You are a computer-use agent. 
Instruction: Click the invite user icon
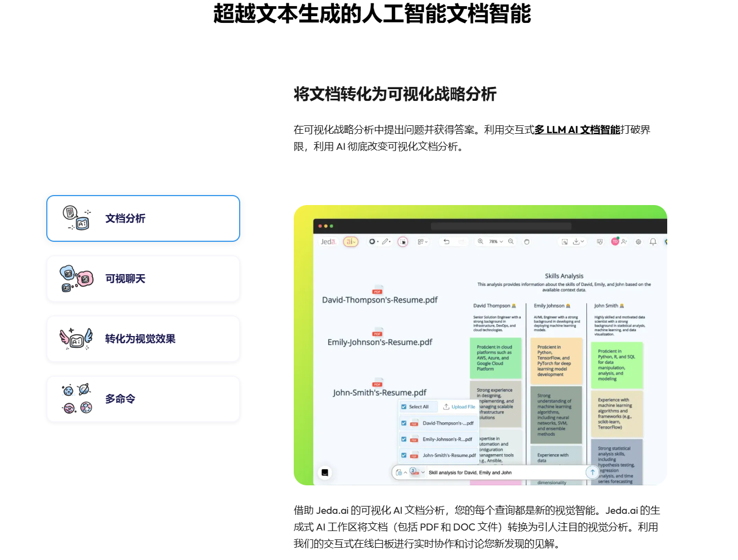[624, 242]
